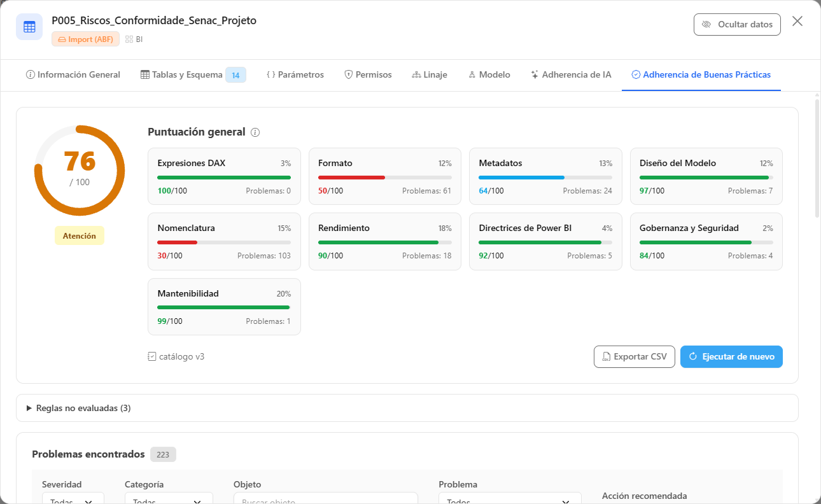Viewport: 821px width, 504px height.
Task: Open the Categoría filter dropdown
Action: tap(169, 500)
